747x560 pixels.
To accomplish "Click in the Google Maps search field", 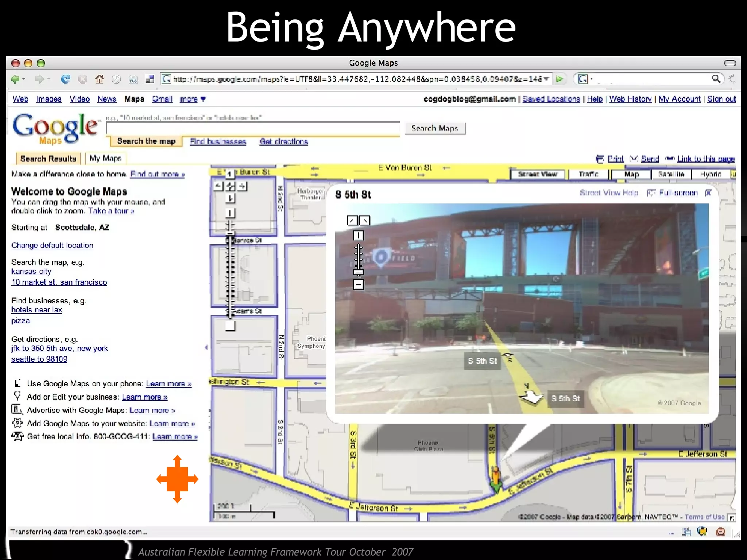I will [x=253, y=128].
